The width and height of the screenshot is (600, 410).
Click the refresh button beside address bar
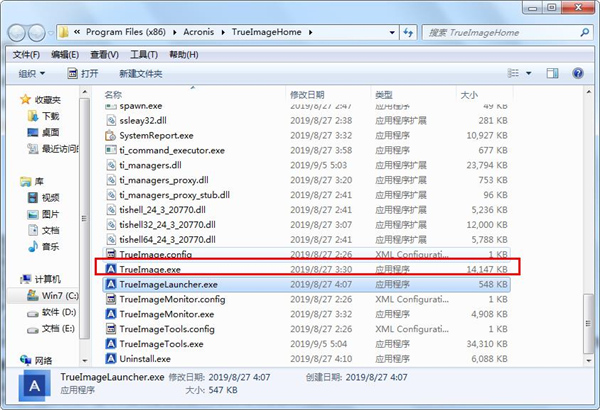click(408, 33)
